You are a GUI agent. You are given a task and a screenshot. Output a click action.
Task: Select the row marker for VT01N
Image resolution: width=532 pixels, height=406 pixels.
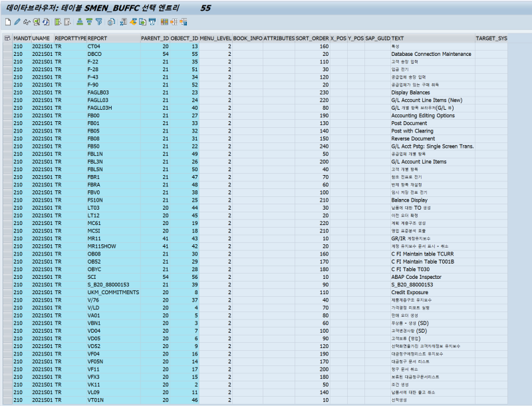pyautogui.click(x=7, y=400)
